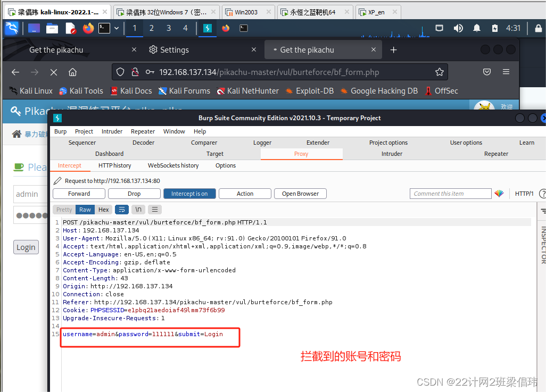546x392 pixels.
Task: Toggle Intercept is on button
Action: (189, 194)
